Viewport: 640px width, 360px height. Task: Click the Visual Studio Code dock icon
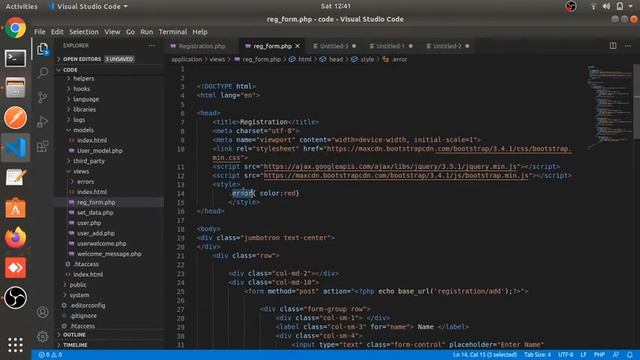pos(16,147)
